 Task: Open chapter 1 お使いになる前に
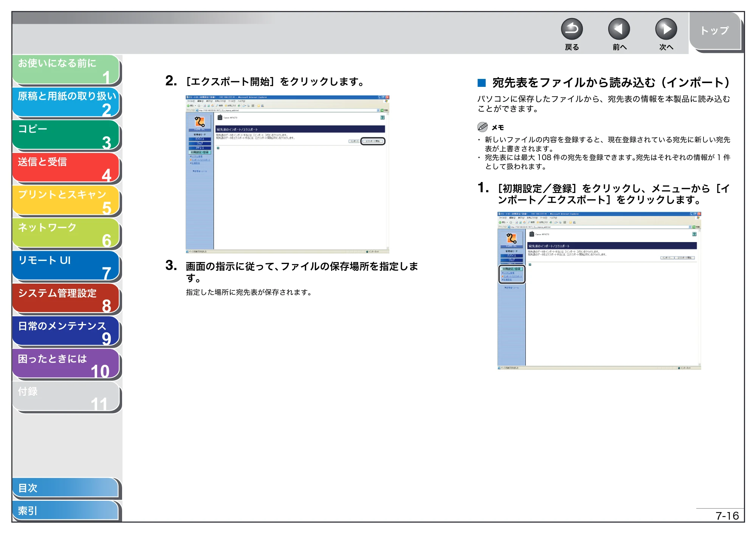point(67,70)
